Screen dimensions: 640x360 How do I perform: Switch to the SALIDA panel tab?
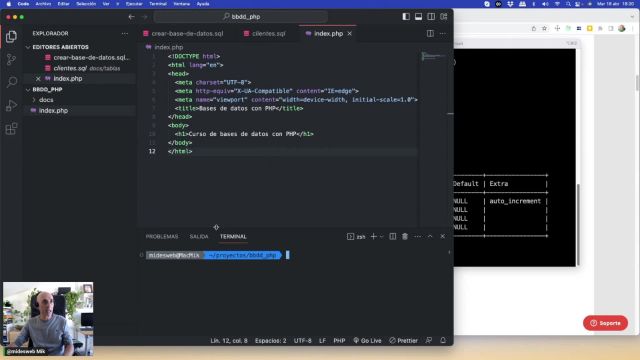199,237
